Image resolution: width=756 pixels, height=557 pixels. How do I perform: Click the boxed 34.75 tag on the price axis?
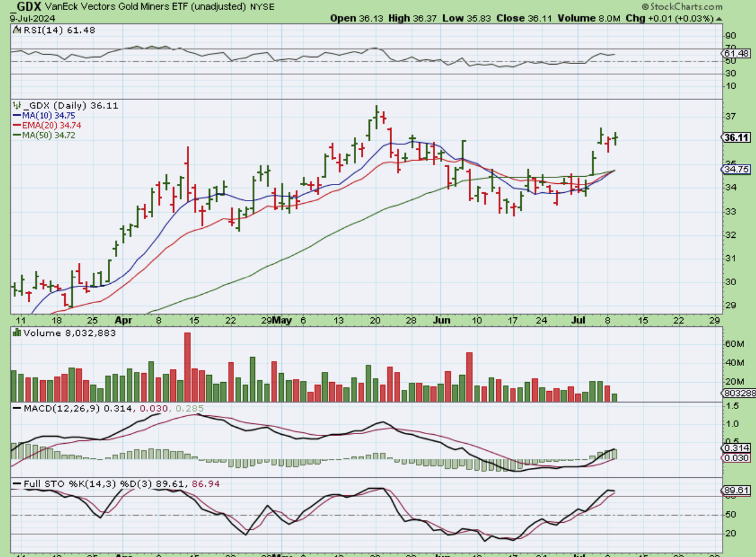pyautogui.click(x=734, y=169)
